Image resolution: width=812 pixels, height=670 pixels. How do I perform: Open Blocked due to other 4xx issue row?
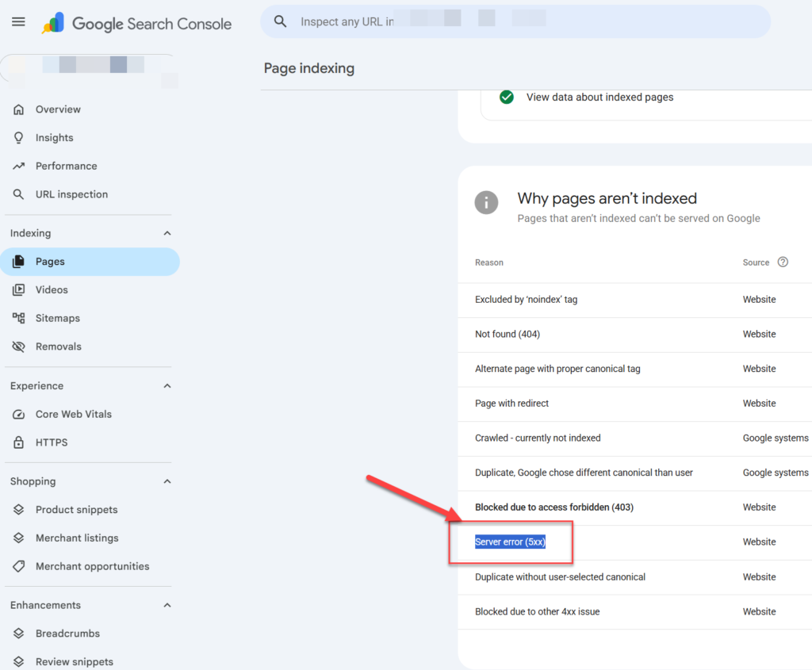click(x=635, y=612)
